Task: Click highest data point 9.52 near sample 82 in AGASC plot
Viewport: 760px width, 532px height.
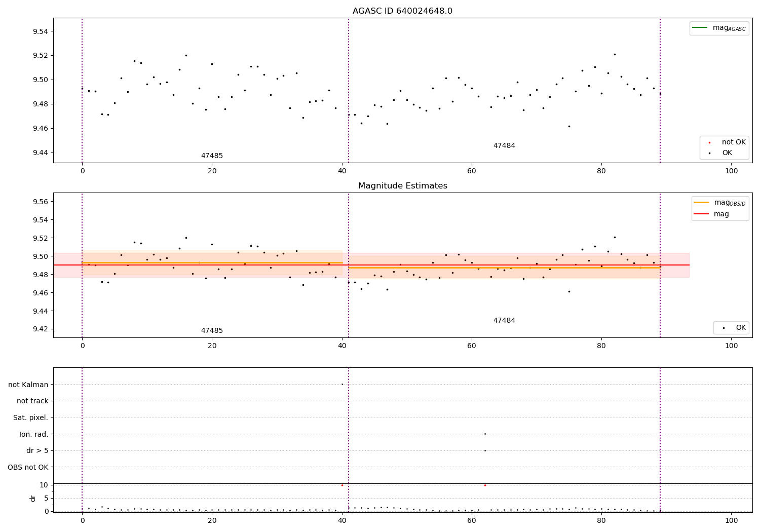Action: tap(615, 54)
